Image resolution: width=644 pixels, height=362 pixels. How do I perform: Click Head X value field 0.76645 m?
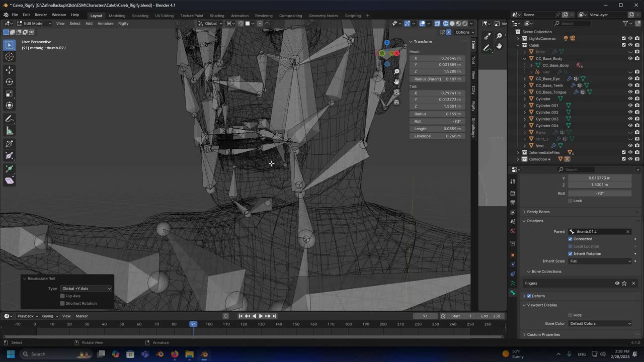pyautogui.click(x=437, y=58)
